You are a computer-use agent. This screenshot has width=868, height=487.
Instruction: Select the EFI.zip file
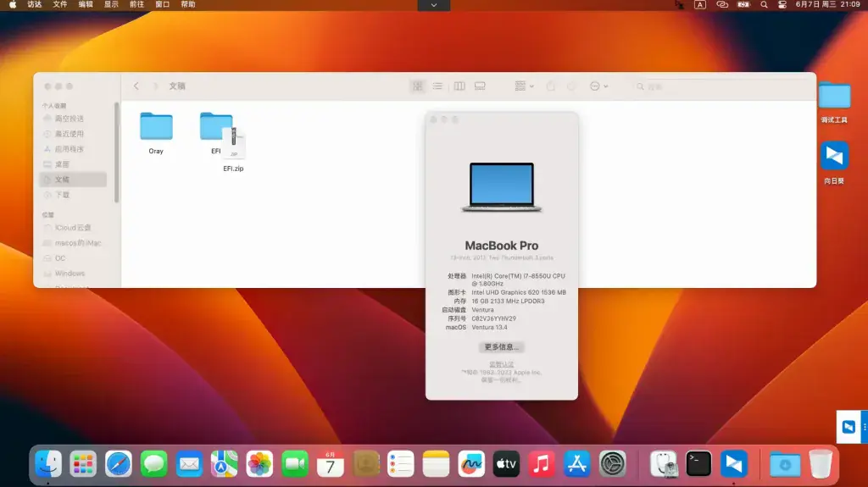click(234, 149)
